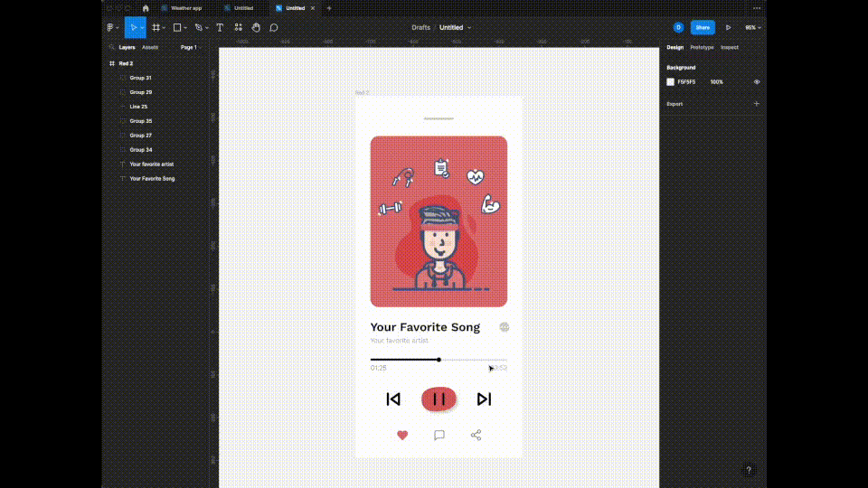The height and width of the screenshot is (488, 868).
Task: Open the Resources components icon
Action: [x=239, y=27]
